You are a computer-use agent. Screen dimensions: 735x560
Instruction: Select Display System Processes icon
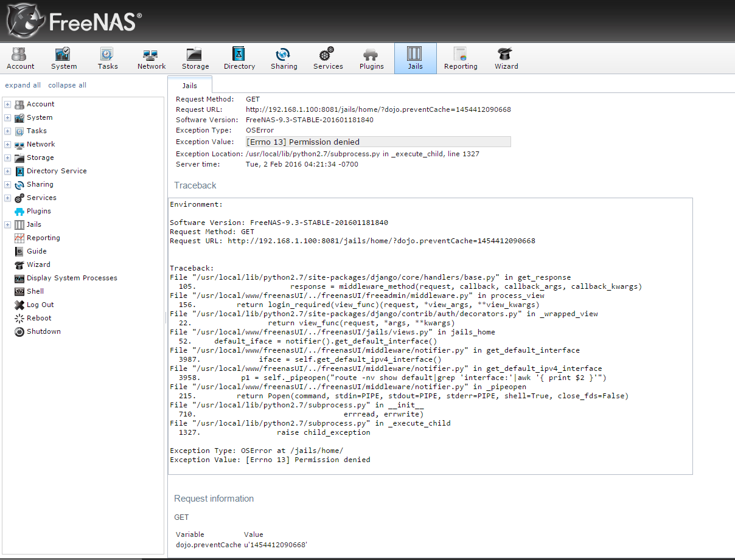pyautogui.click(x=19, y=278)
